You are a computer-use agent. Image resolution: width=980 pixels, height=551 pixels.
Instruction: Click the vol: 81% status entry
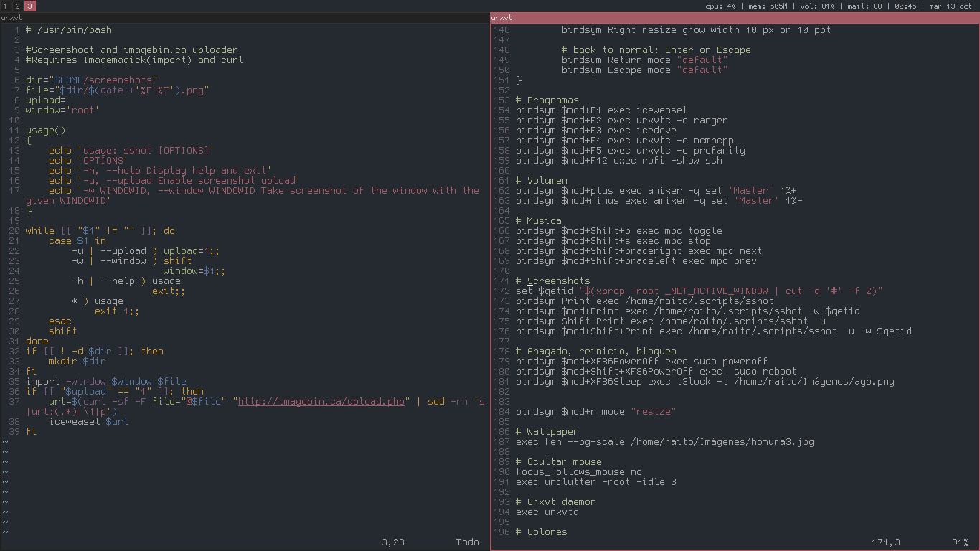coord(817,6)
